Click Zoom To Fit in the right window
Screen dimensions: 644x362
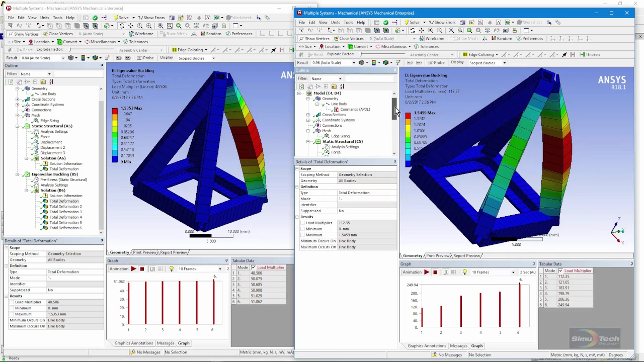coord(451,30)
